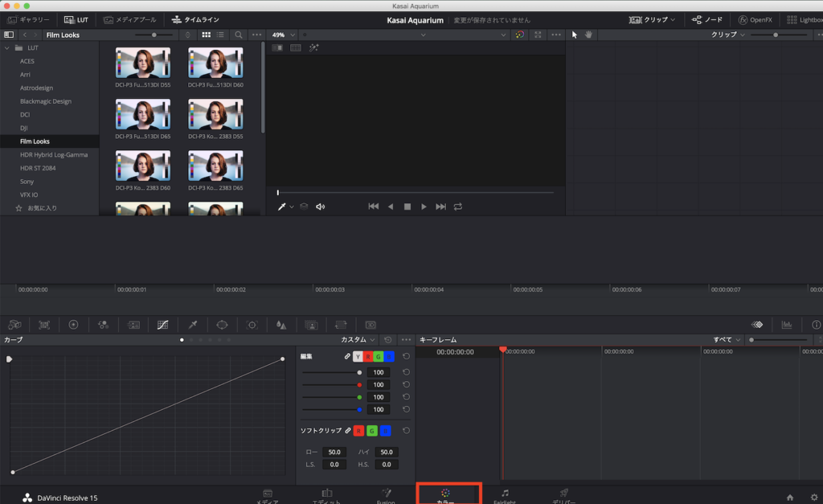
Task: Open the 49% viewer zoom dropdown
Action: (282, 35)
